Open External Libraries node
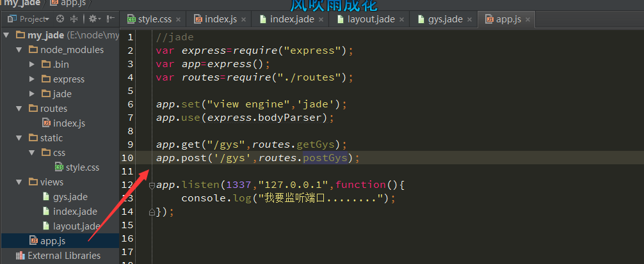The image size is (644, 264). coord(63,256)
